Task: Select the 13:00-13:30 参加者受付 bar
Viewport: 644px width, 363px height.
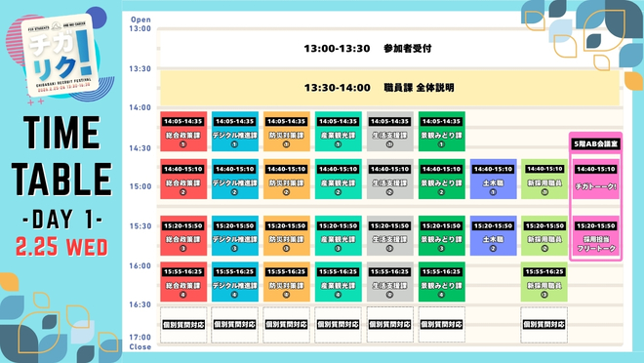Action: 389,49
